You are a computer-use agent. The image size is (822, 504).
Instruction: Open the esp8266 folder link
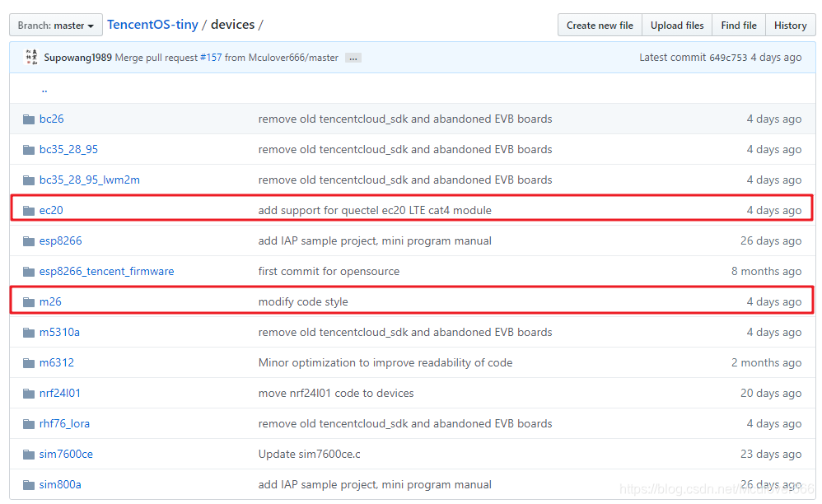(60, 241)
